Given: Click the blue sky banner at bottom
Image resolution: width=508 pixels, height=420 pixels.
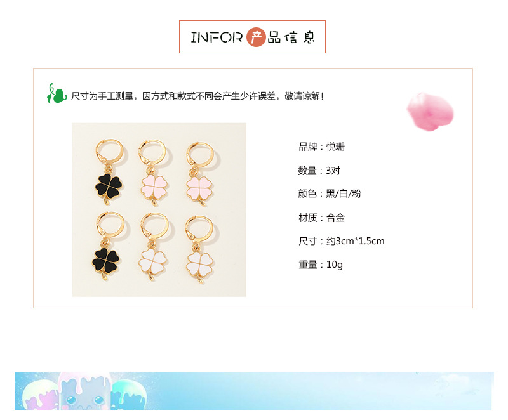Looking at the screenshot, I should click(254, 391).
